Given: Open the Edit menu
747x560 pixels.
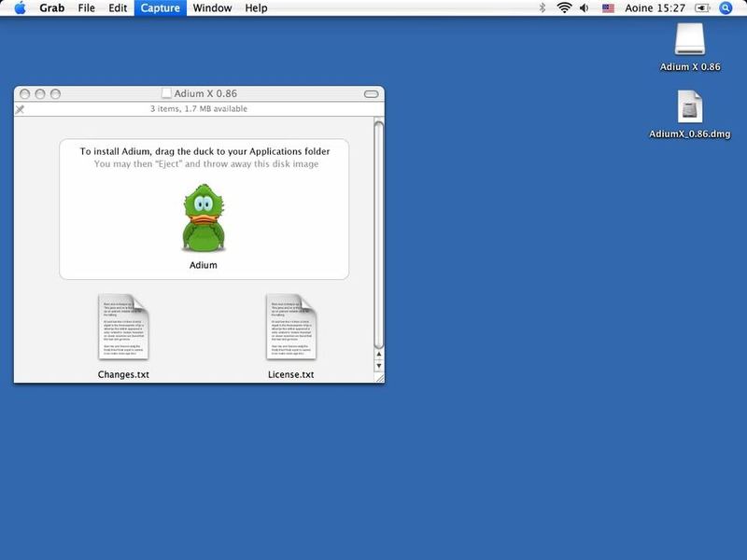Looking at the screenshot, I should [x=118, y=8].
